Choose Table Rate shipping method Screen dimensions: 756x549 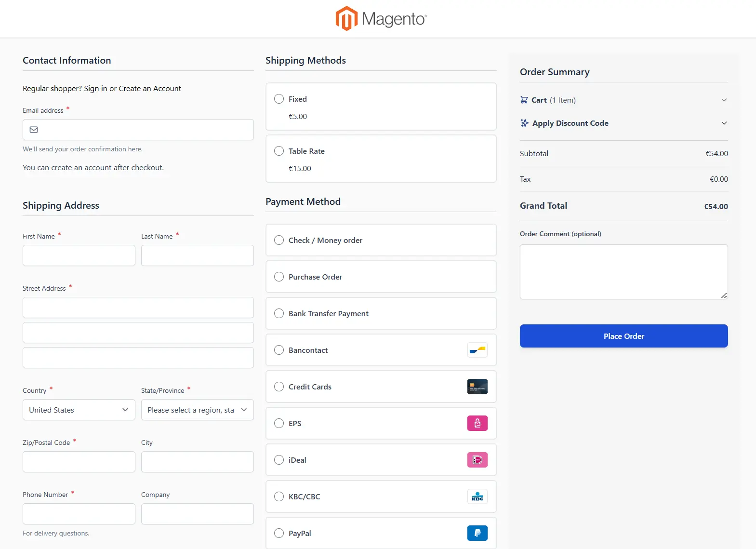click(279, 151)
